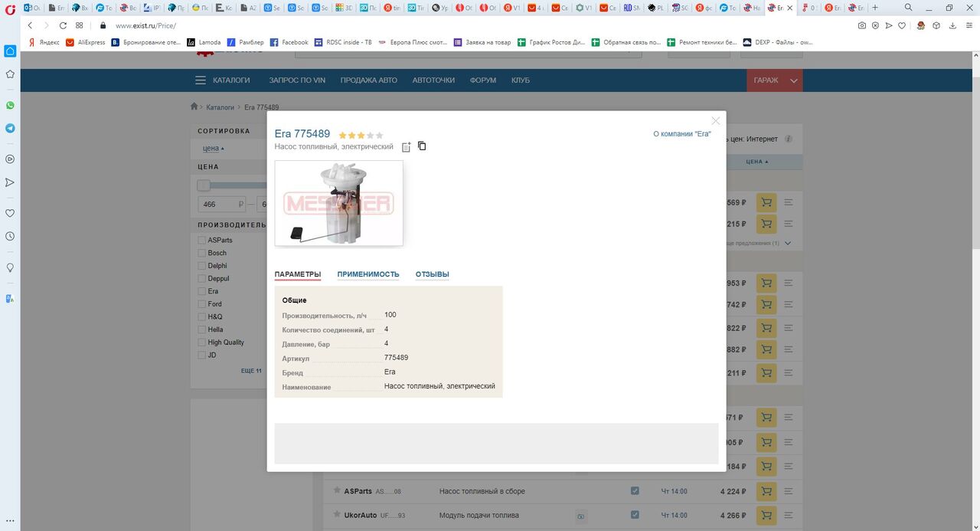Screen dimensions: 980x531
Task: Sort offers by the ЦЕНА column header
Action: click(756, 162)
